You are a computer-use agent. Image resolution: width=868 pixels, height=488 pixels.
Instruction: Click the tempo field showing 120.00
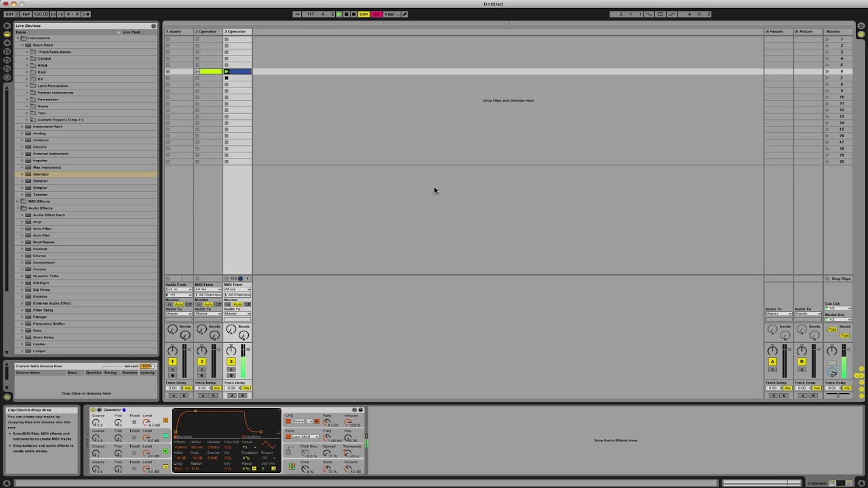(41, 14)
